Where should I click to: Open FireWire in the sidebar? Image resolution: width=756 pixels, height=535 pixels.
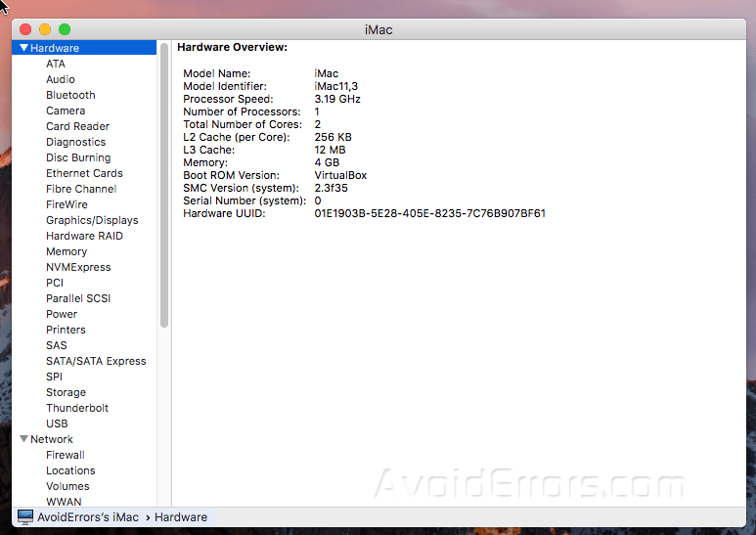click(67, 204)
